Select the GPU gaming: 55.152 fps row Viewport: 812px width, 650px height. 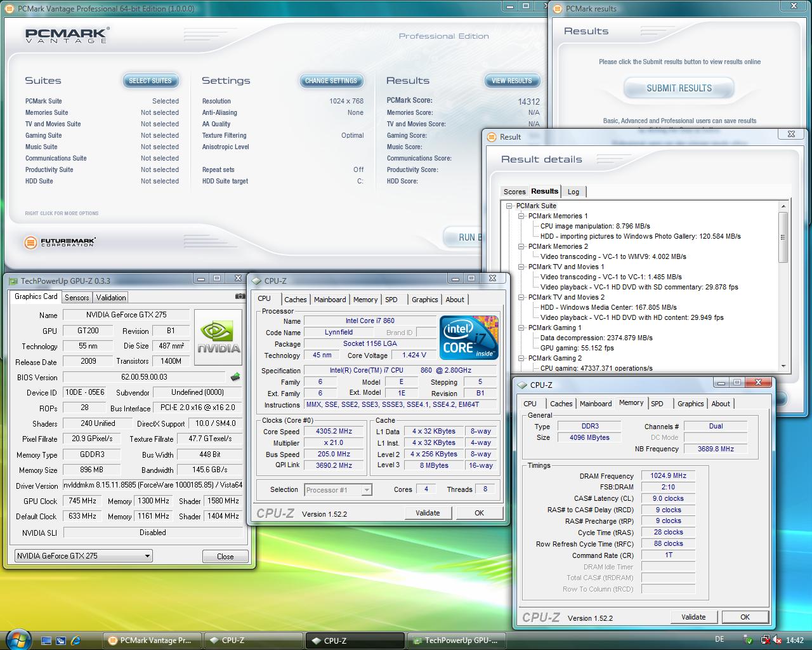(577, 348)
